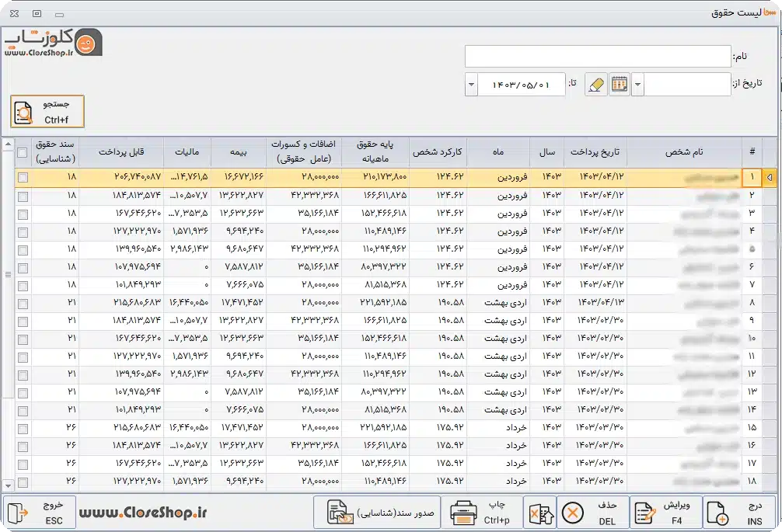Viewport: 782px width, 532px height.
Task: Click the سند حقوق (شناسایی) column header
Action: pyautogui.click(x=55, y=152)
